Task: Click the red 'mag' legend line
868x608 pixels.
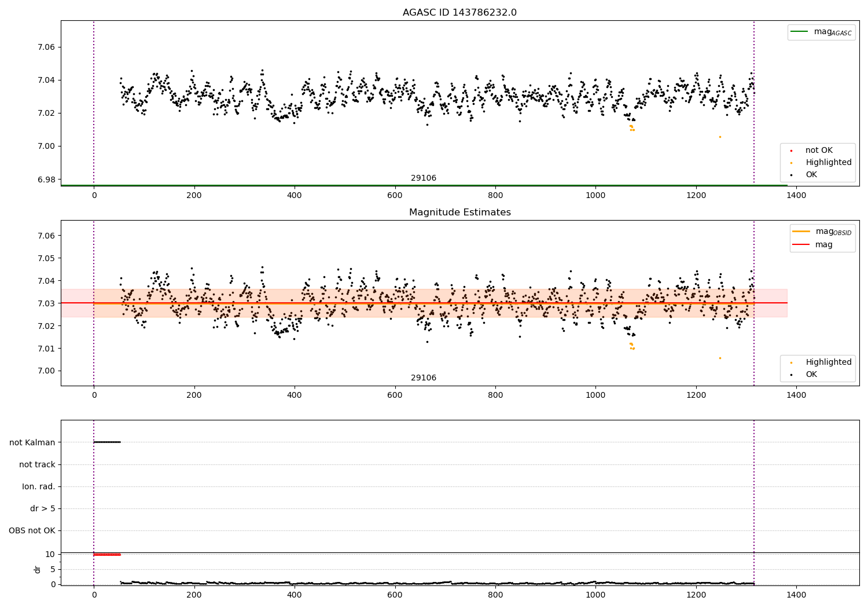Action: tap(801, 245)
